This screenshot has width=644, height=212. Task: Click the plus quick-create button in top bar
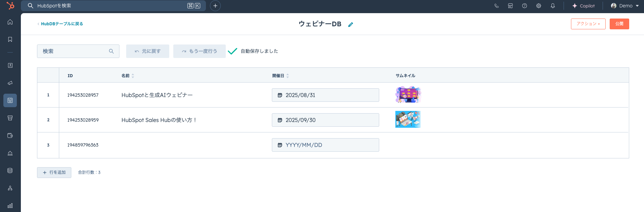[x=215, y=6]
